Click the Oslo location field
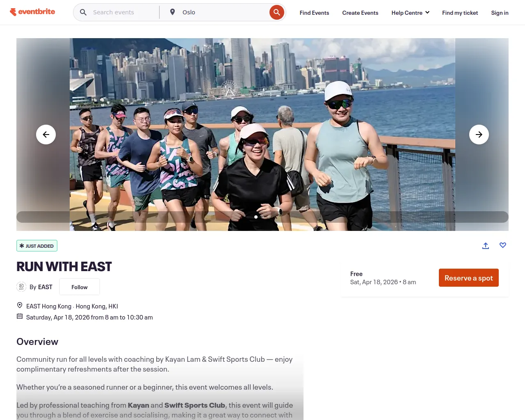This screenshot has height=420, width=525. pyautogui.click(x=219, y=12)
